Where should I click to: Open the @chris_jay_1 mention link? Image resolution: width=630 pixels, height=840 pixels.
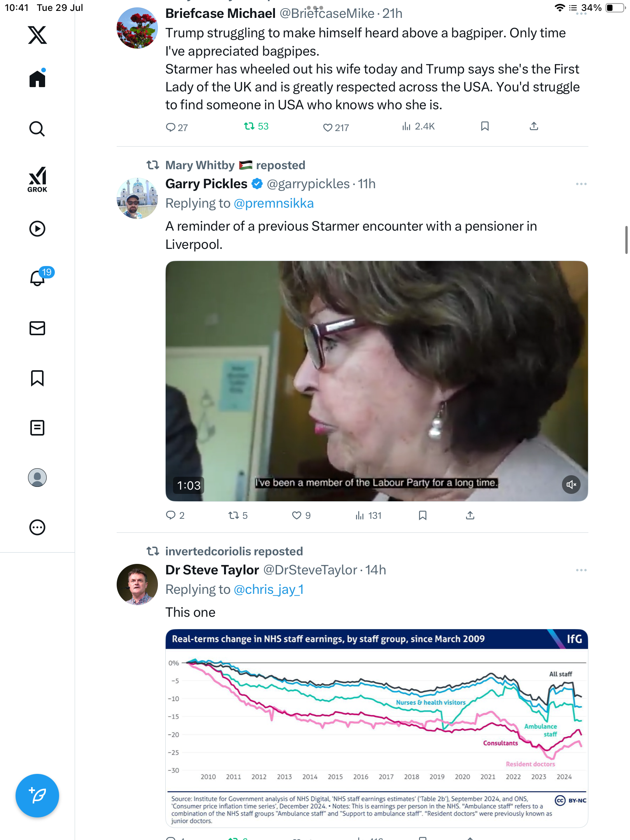click(x=269, y=590)
